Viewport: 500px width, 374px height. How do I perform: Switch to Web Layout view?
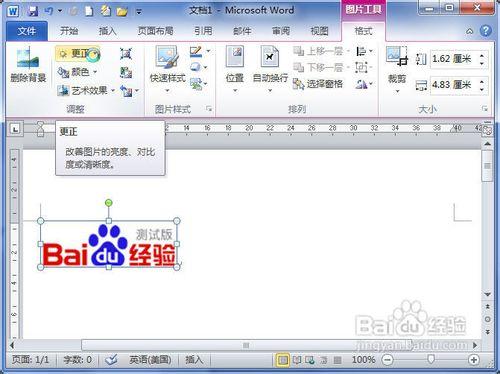[310, 360]
